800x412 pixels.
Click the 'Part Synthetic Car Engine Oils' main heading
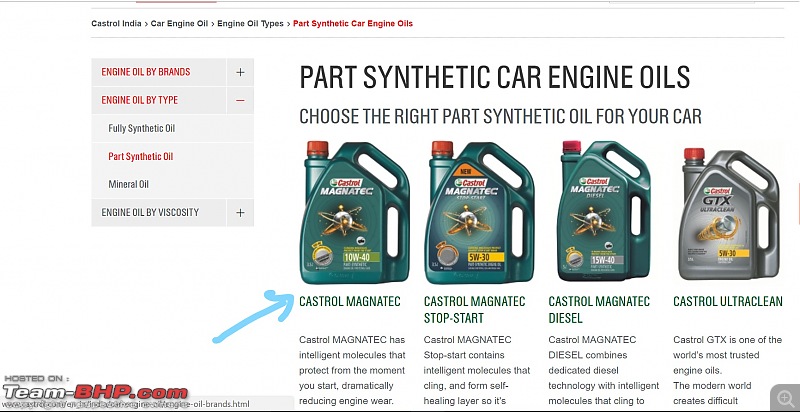click(494, 78)
